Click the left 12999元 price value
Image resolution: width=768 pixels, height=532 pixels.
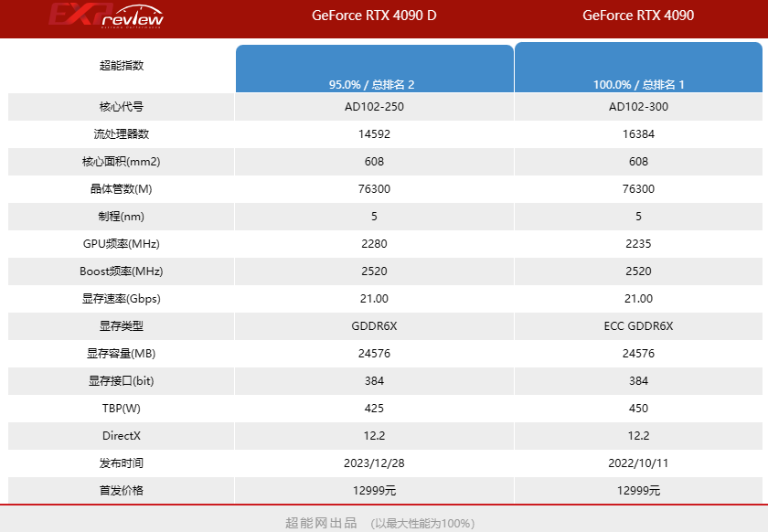tap(375, 491)
